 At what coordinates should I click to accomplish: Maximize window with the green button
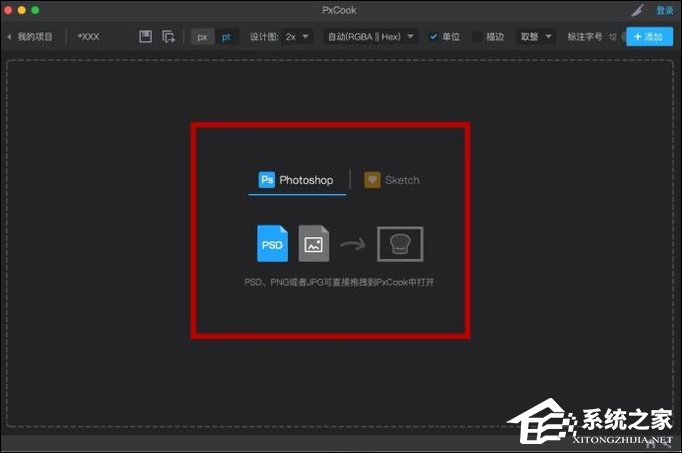click(x=35, y=10)
